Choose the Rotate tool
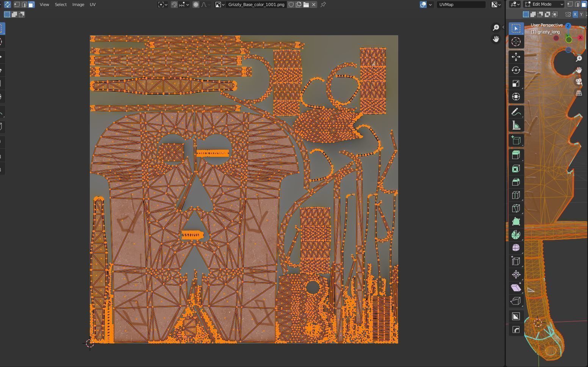Image resolution: width=588 pixels, height=367 pixels. tap(516, 70)
